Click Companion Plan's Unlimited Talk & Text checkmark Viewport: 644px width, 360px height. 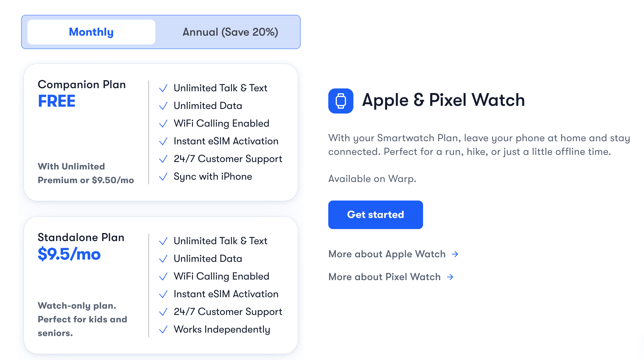163,88
